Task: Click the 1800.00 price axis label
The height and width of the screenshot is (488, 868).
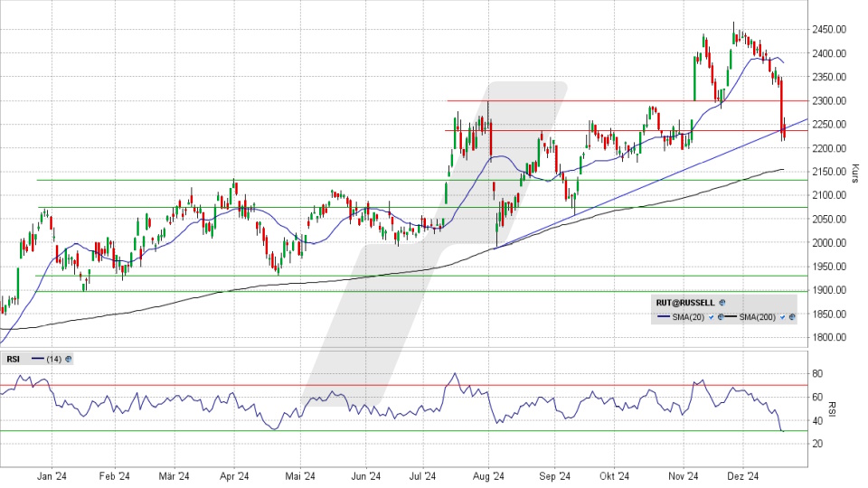Action: pyautogui.click(x=830, y=337)
